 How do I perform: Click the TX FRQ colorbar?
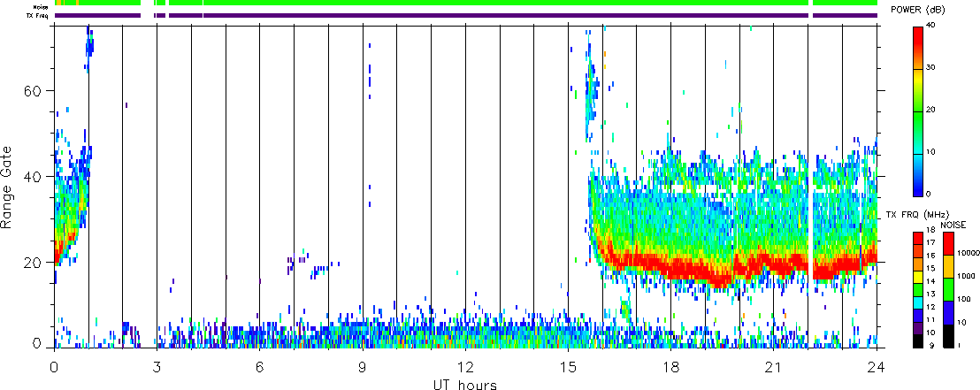918,289
